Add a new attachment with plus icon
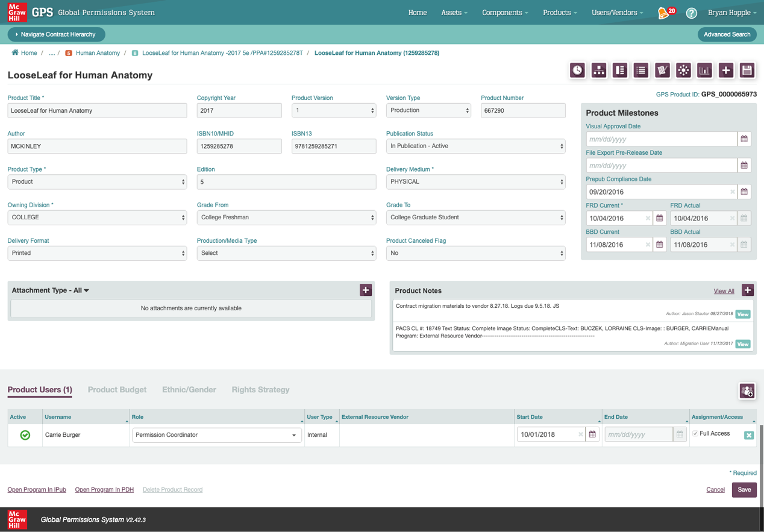This screenshot has width=764, height=532. (366, 290)
